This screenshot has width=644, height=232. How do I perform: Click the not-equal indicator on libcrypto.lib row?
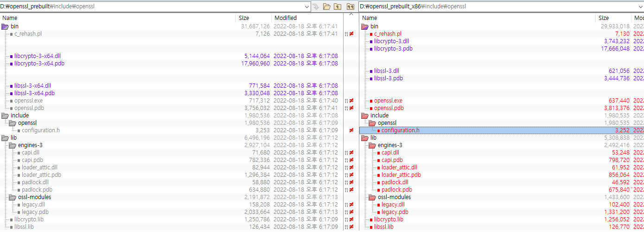(x=351, y=219)
